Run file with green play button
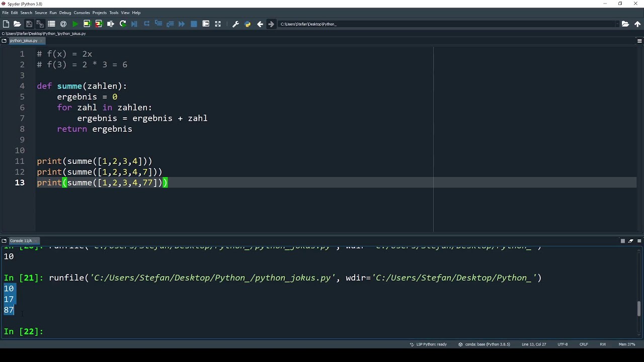644x362 pixels. (x=75, y=24)
